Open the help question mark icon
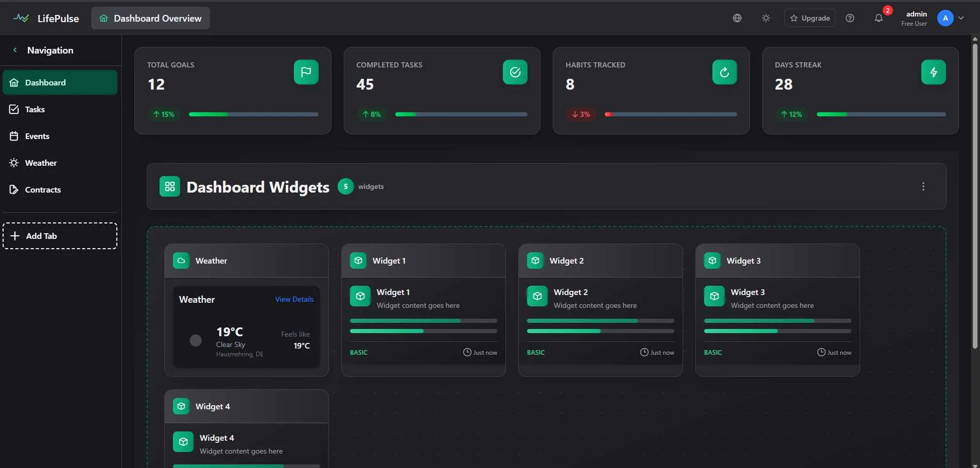 [850, 18]
